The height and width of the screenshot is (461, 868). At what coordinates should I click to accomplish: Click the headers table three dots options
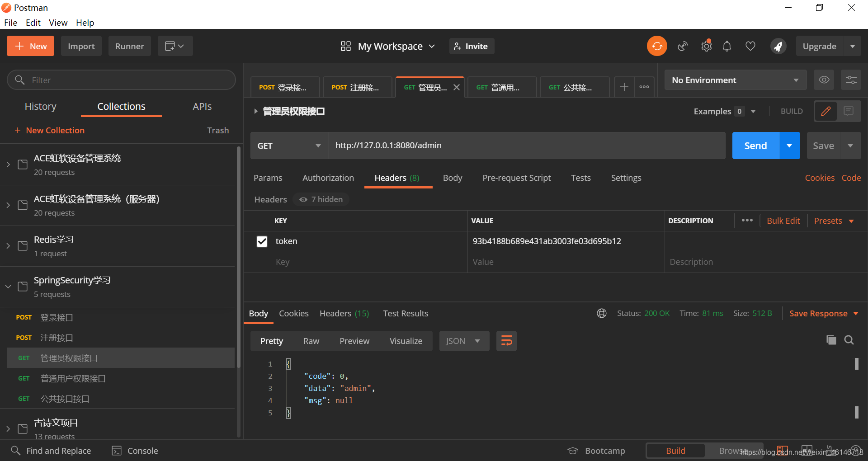pos(747,221)
